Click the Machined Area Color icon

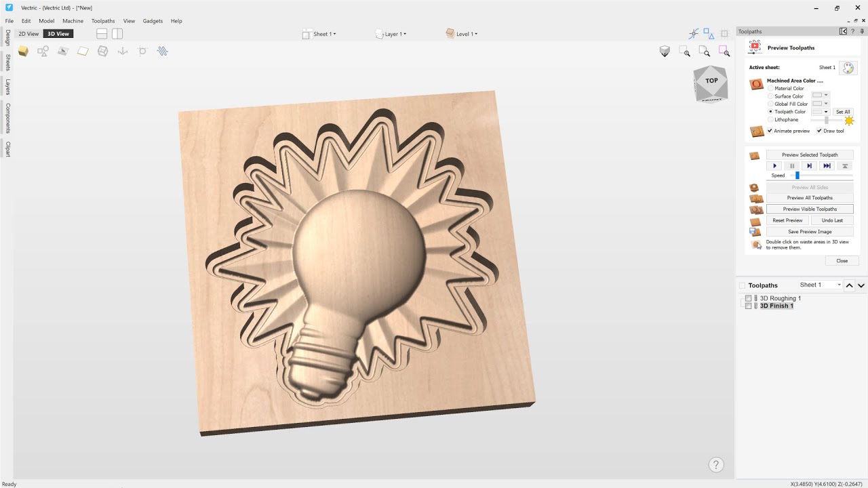756,85
